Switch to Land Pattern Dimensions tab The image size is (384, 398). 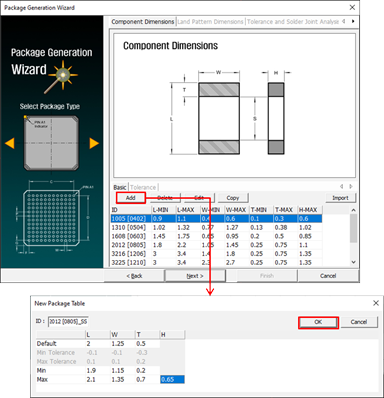[x=210, y=22]
